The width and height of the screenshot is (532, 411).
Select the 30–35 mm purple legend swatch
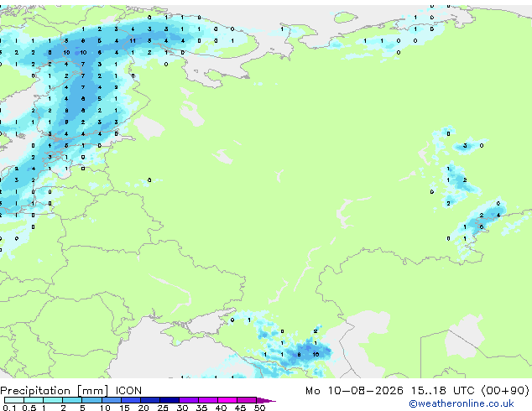click(x=189, y=400)
